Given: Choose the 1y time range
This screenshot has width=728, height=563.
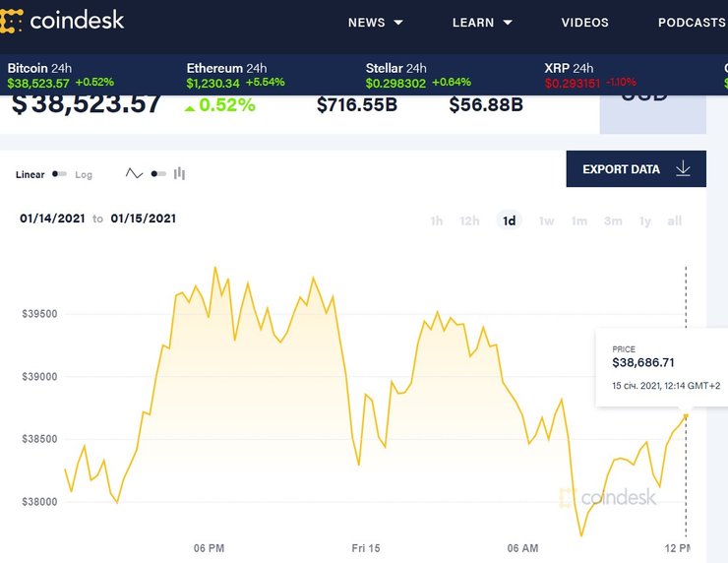Looking at the screenshot, I should pyautogui.click(x=644, y=221).
